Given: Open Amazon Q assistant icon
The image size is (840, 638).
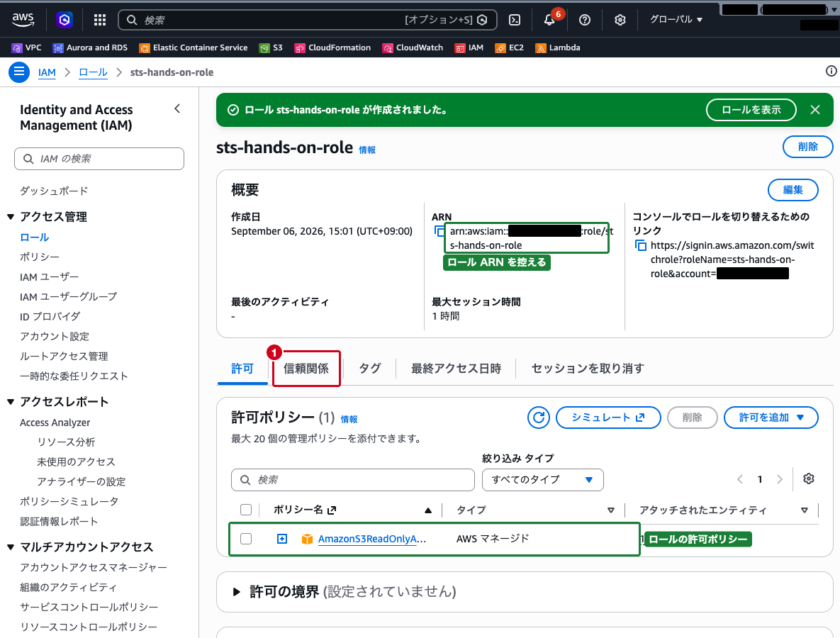Looking at the screenshot, I should tap(65, 20).
